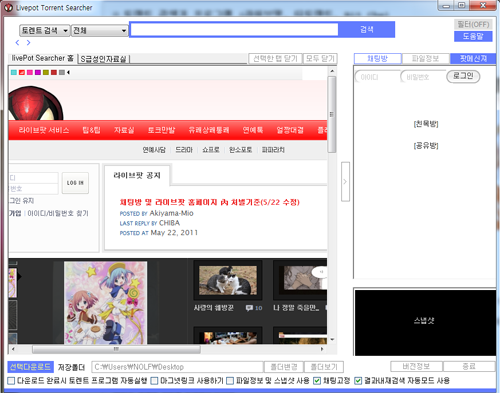
Task: Open the 자료실 menu item
Action: tap(124, 130)
